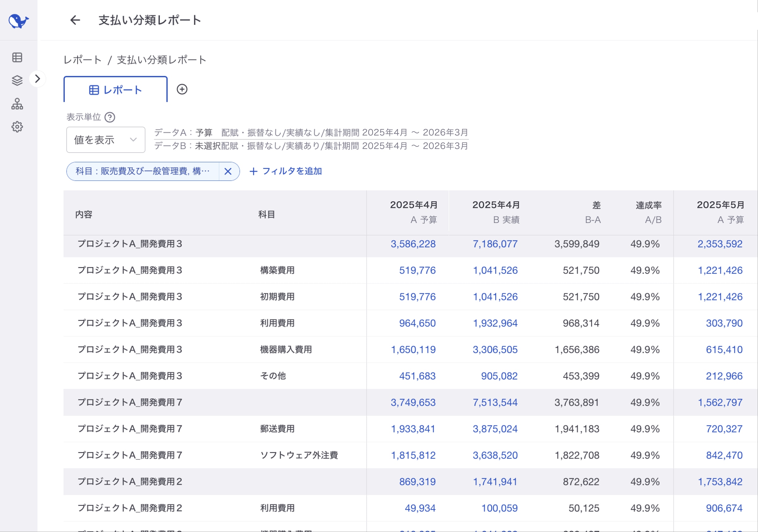This screenshot has width=758, height=532.
Task: Click 構築費用 row label
Action: 277,270
